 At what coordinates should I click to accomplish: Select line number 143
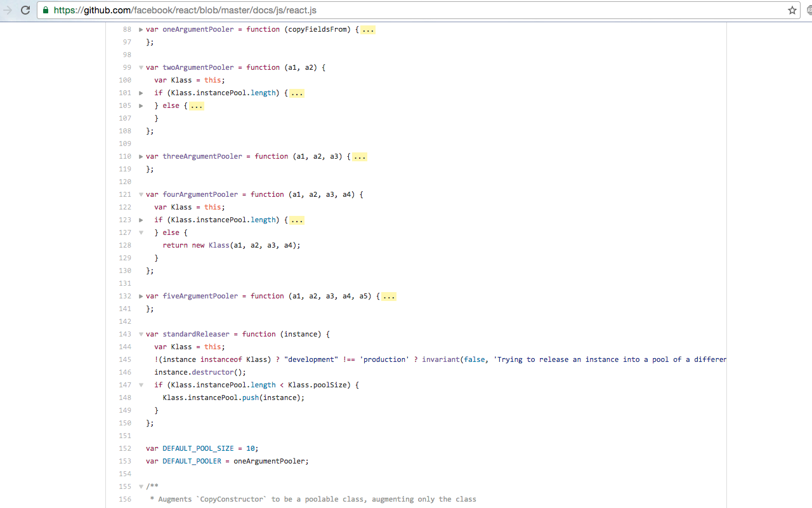point(125,334)
